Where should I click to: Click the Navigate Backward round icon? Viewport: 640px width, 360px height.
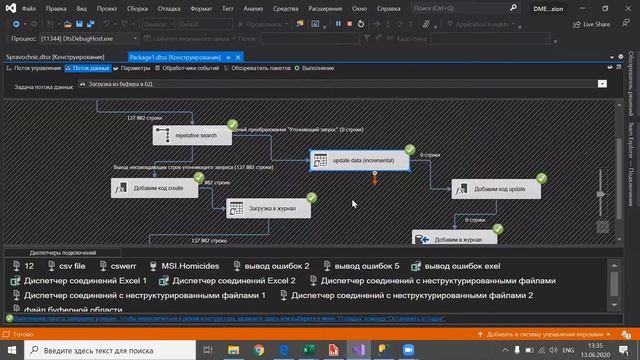(16, 24)
